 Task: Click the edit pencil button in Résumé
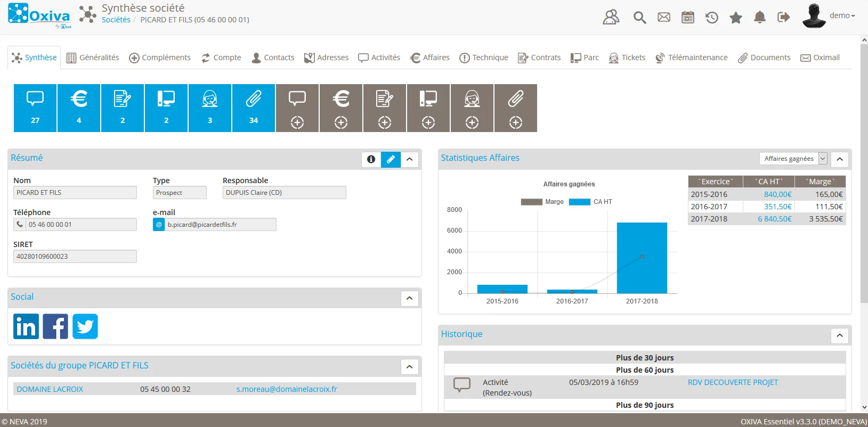pos(391,159)
